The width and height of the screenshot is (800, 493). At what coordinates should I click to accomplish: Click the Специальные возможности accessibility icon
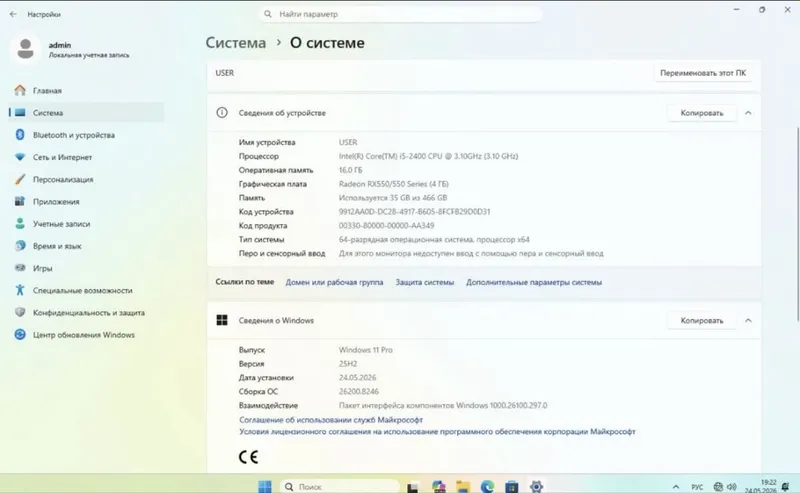pos(20,290)
